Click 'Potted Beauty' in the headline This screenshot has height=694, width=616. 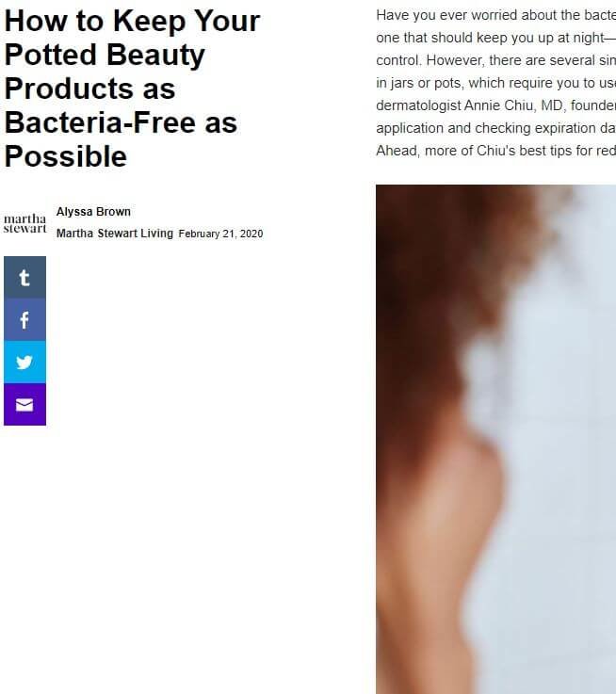(x=105, y=55)
